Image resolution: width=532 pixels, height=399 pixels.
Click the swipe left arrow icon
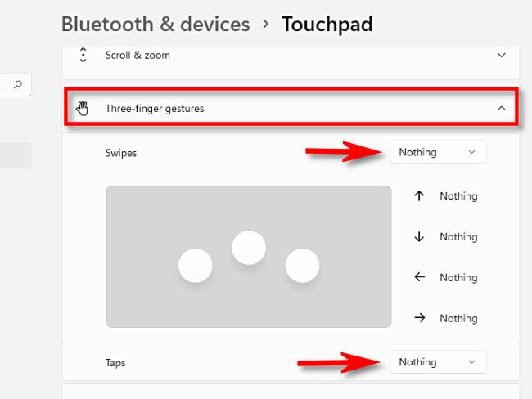pos(420,278)
